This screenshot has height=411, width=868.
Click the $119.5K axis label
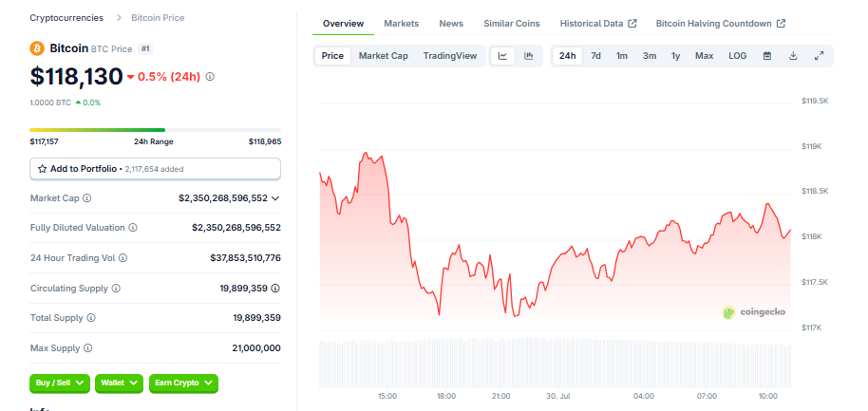coord(815,101)
